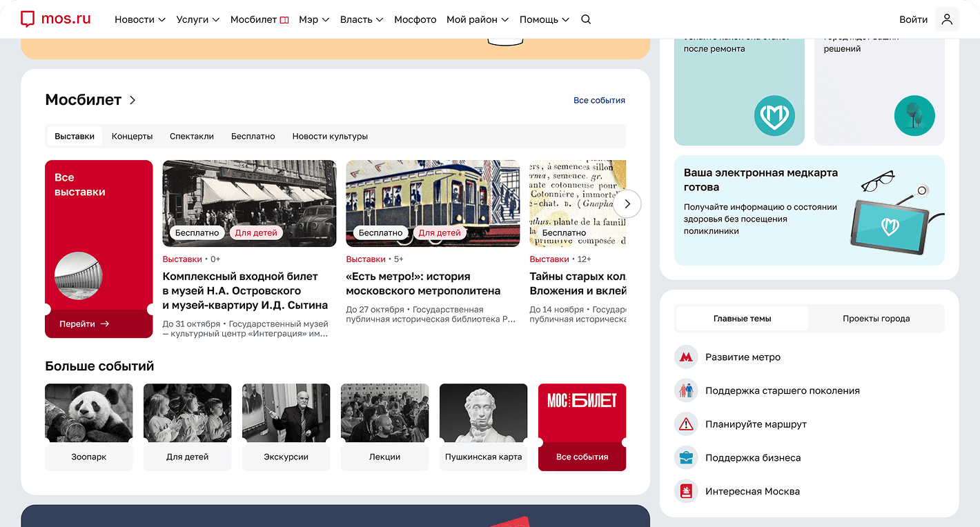980x527 pixels.
Task: Click the Все выставки card title
Action: 80,185
